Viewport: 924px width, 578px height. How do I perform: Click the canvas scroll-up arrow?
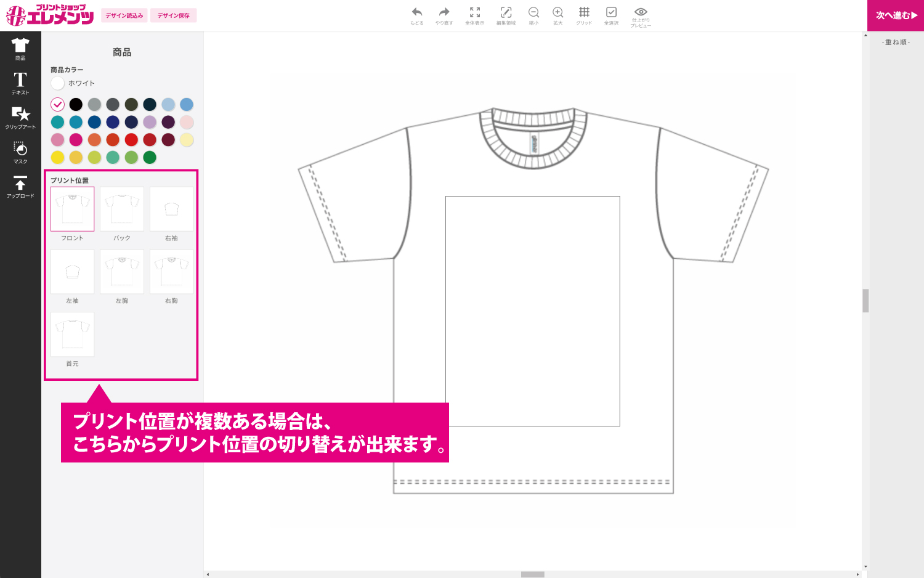point(865,36)
